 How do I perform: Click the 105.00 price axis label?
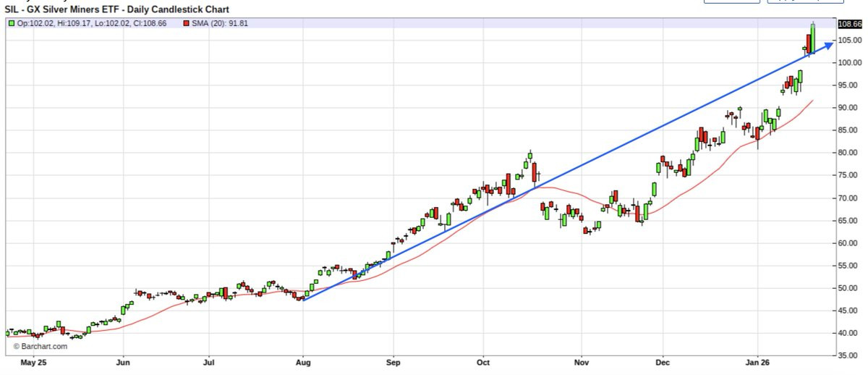coord(848,40)
